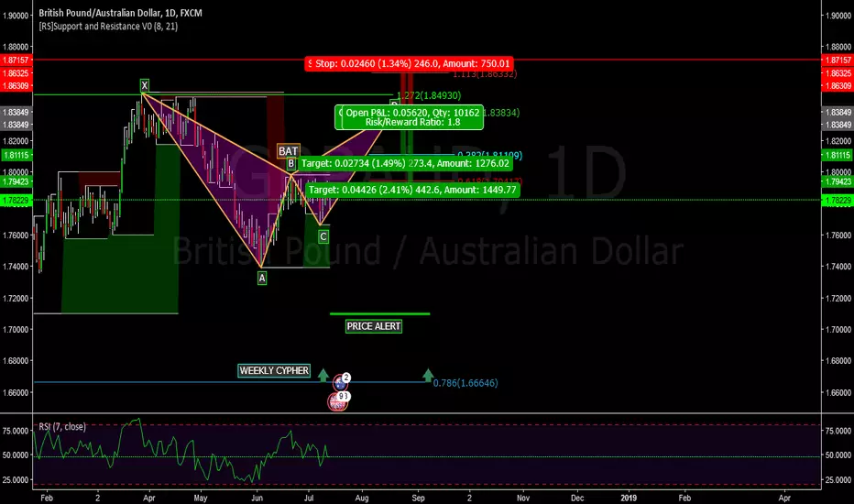Open the Australian flag economic event marker

340,384
